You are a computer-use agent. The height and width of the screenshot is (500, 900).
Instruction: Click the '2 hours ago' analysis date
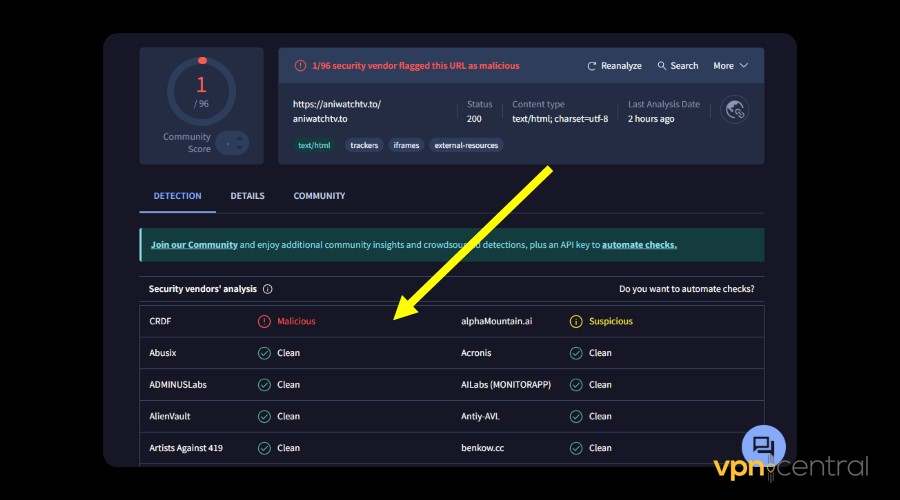click(651, 119)
